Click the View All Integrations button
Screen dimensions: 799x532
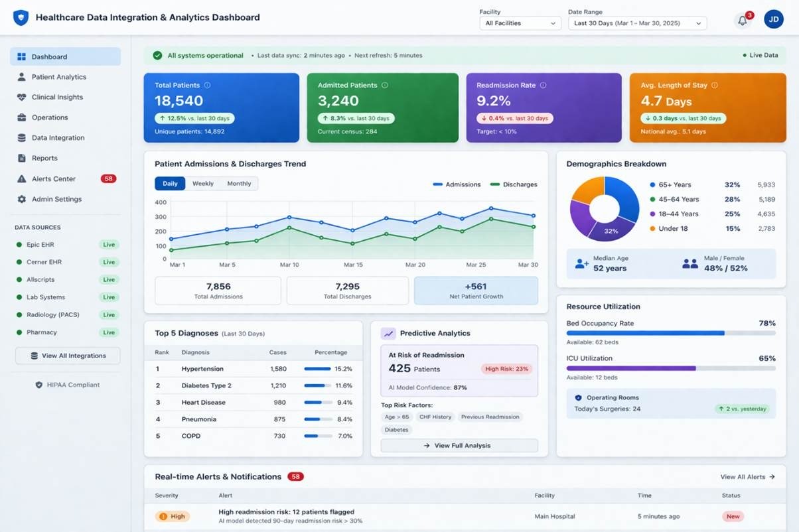(x=68, y=356)
